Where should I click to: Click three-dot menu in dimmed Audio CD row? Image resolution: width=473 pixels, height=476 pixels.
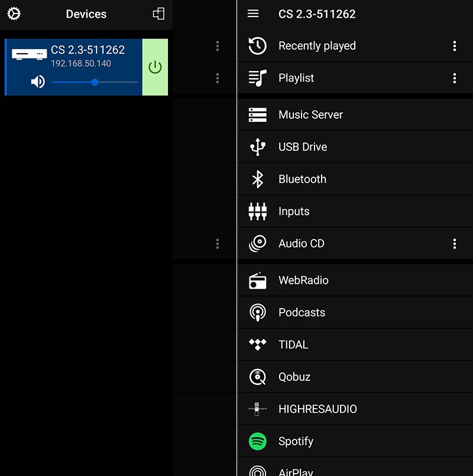[x=218, y=244]
